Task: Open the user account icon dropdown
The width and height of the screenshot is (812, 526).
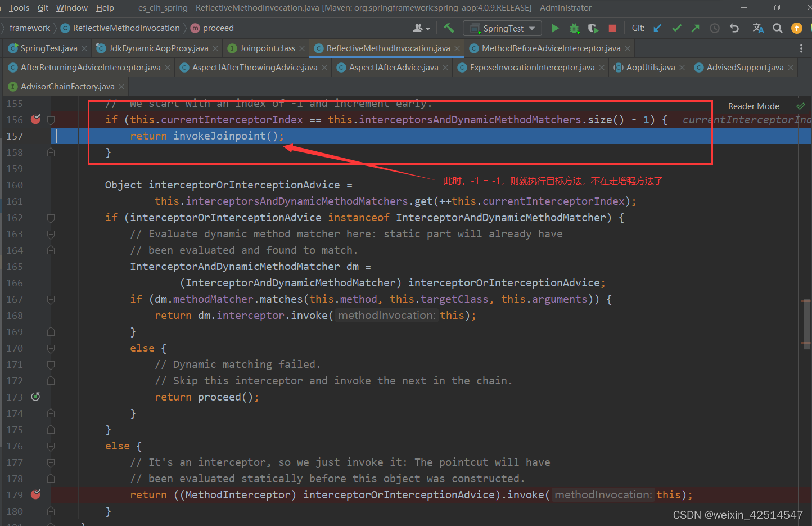Action: click(x=421, y=28)
